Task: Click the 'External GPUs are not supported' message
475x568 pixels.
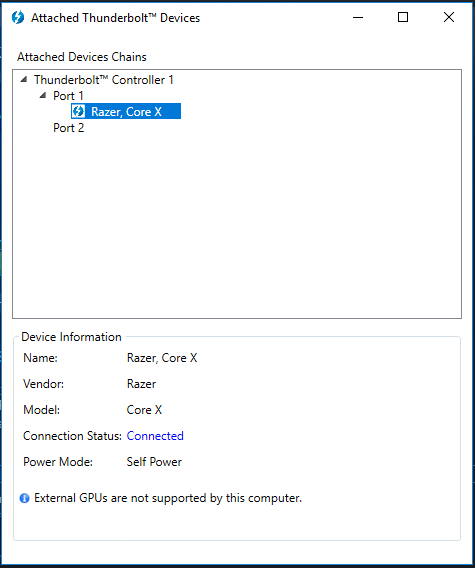Action: click(168, 498)
